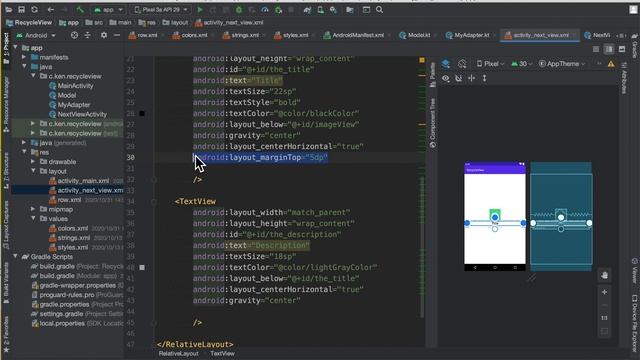Viewport: 640px width, 360px height.
Task: Click lightGrayColor gutter swatch on line 40
Action: pyautogui.click(x=142, y=267)
